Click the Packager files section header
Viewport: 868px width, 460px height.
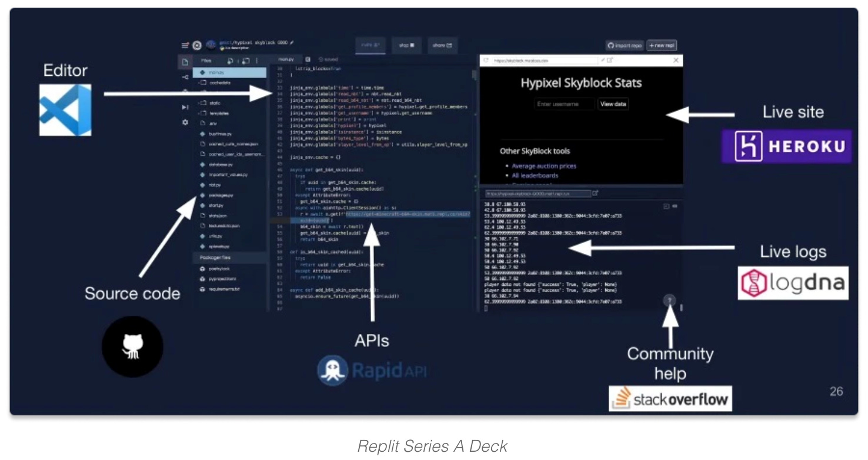tap(230, 258)
